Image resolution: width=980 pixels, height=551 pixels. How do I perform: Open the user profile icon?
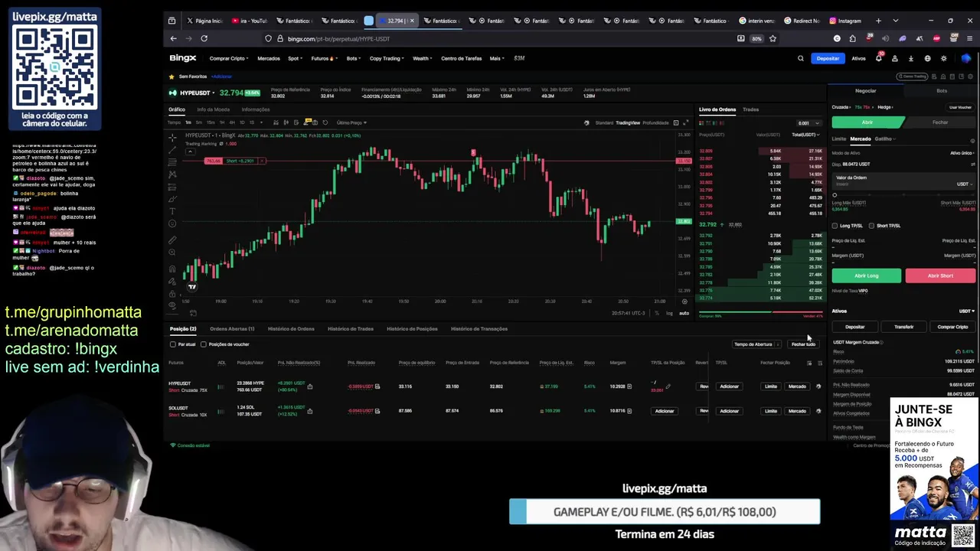(894, 58)
